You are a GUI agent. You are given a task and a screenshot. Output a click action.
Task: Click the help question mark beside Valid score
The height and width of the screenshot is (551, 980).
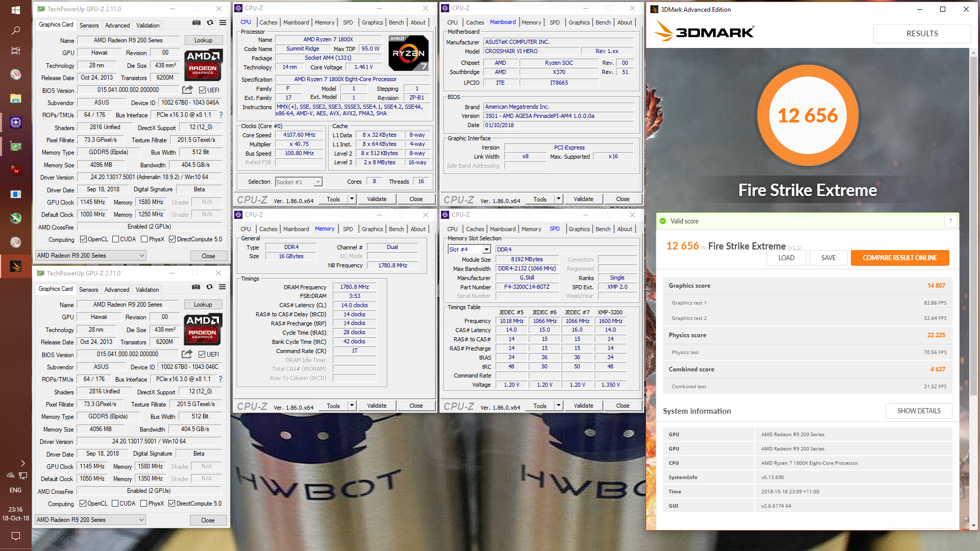click(950, 221)
